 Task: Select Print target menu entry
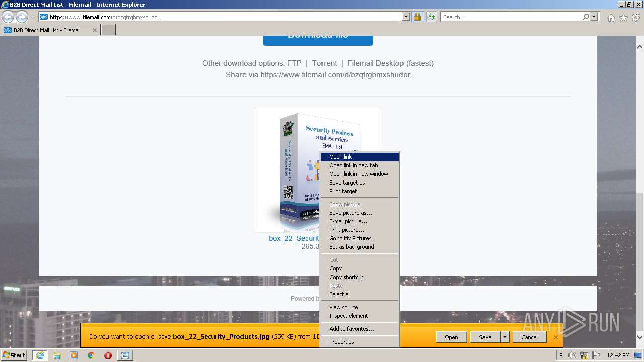360,191
